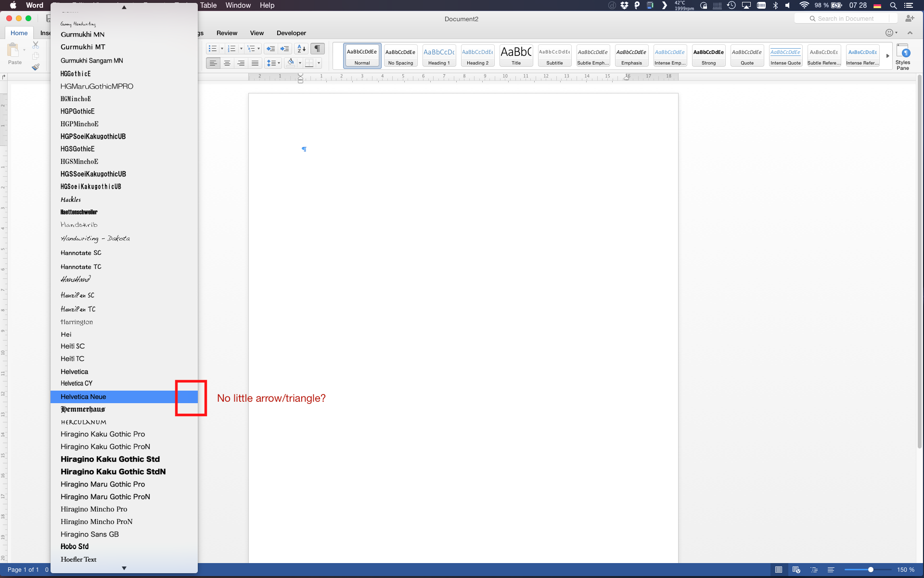Select Helvetica Neue in font list

pos(124,397)
